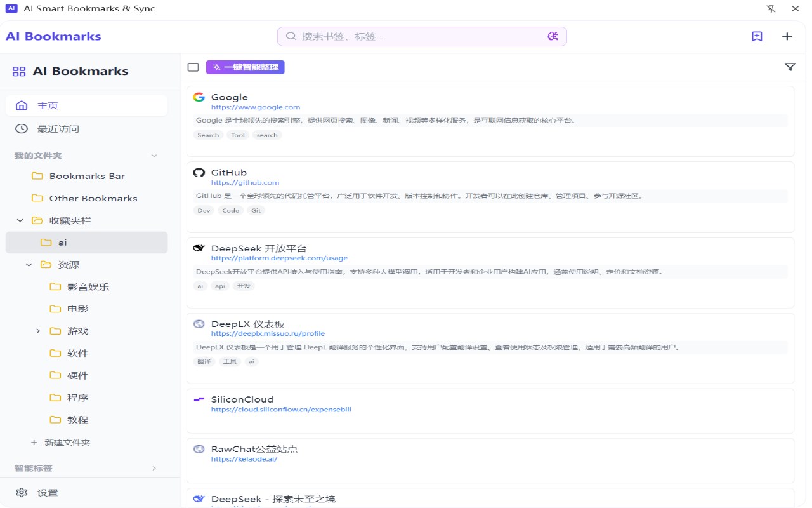The width and height of the screenshot is (812, 508).
Task: Open the 程序 folder
Action: pyautogui.click(x=86, y=398)
